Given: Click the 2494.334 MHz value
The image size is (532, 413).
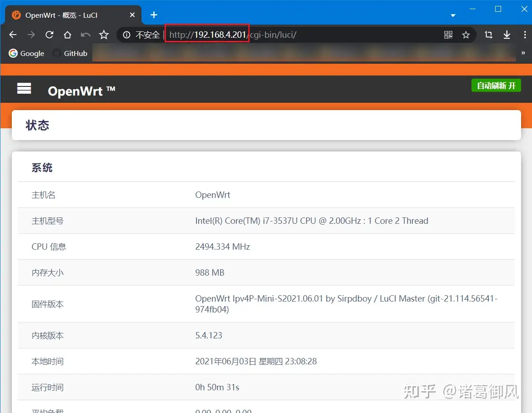Looking at the screenshot, I should click(x=222, y=247).
